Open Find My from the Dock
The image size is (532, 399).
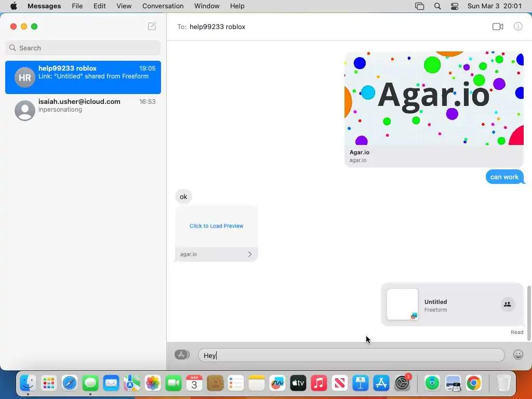pyautogui.click(x=432, y=383)
